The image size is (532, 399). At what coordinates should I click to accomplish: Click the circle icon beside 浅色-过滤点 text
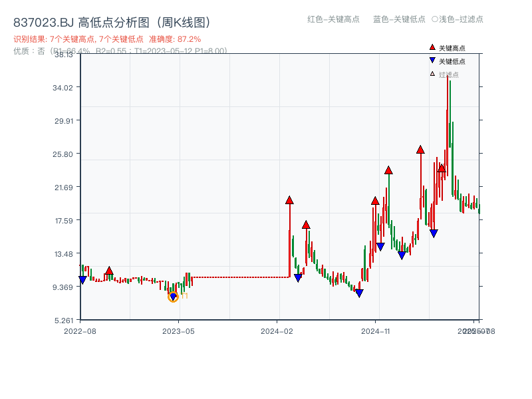(436, 20)
